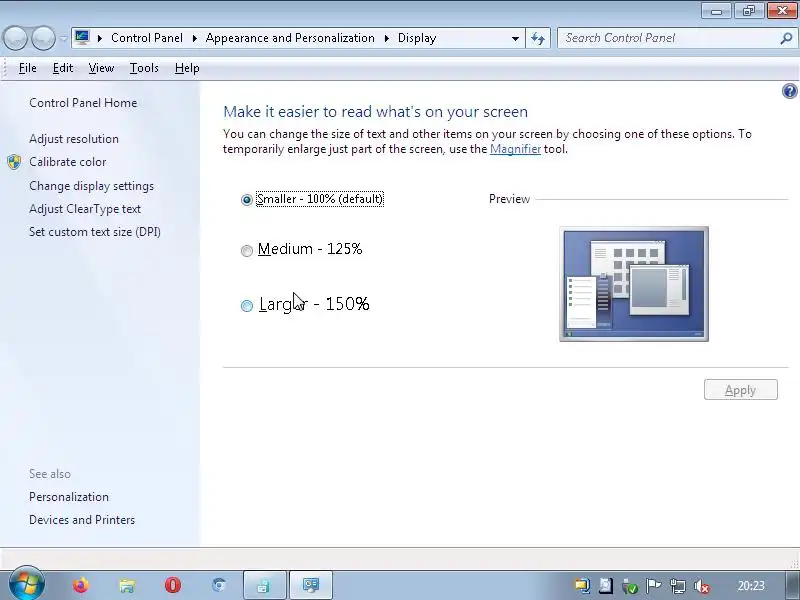Expand breadcrumb arrow after Appearance and Personalization
Screen dimensions: 800x600
pos(386,38)
